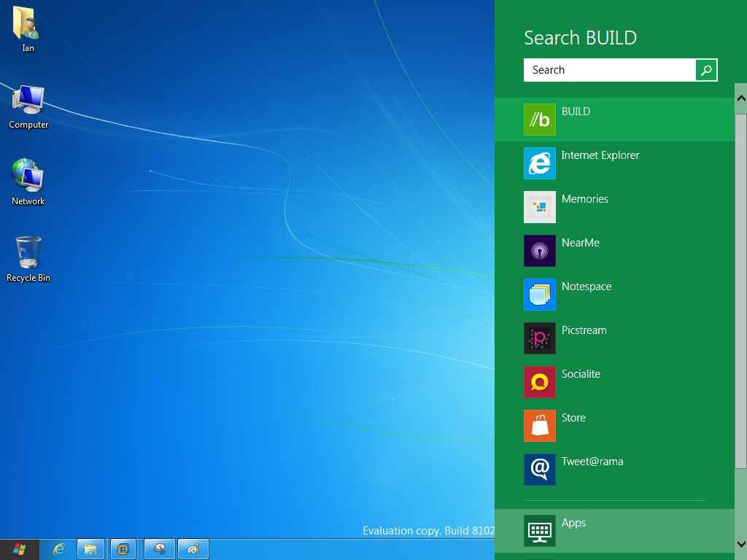Click the "Store" label text
This screenshot has width=747, height=560.
pyautogui.click(x=573, y=418)
